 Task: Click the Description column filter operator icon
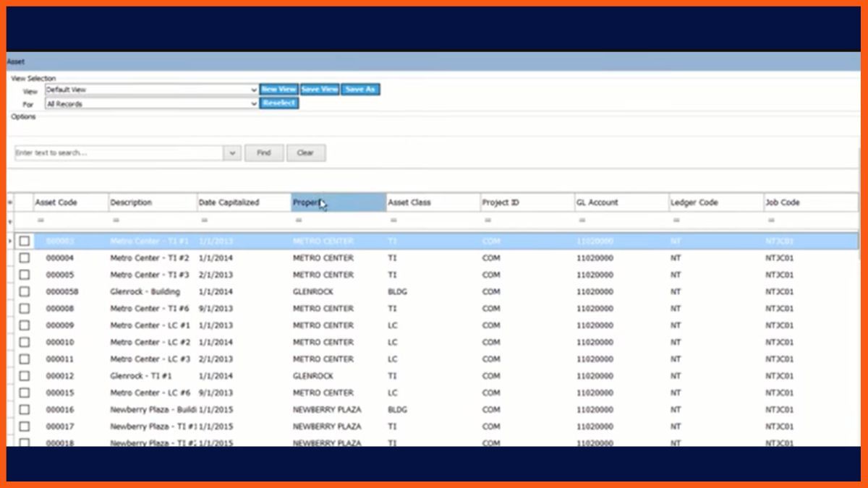pyautogui.click(x=116, y=220)
